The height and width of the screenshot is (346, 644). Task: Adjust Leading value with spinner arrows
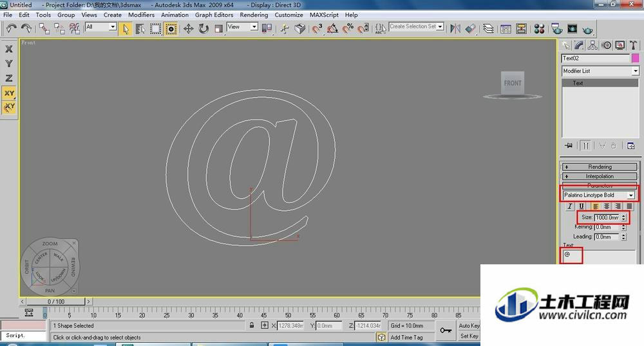click(623, 237)
